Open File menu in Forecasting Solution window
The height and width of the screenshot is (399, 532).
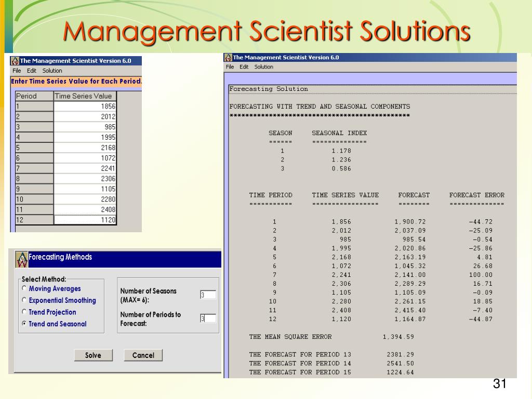230,67
